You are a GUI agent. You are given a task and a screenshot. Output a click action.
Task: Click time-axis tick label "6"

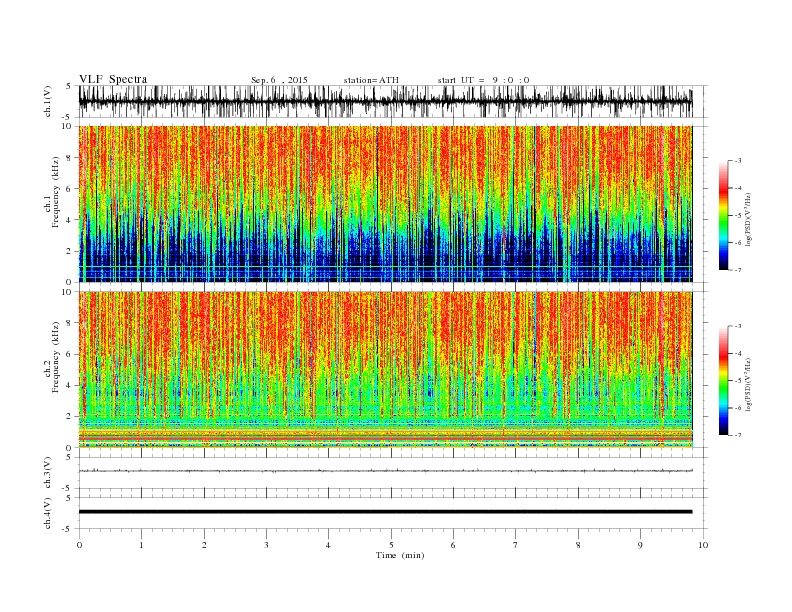click(x=453, y=545)
